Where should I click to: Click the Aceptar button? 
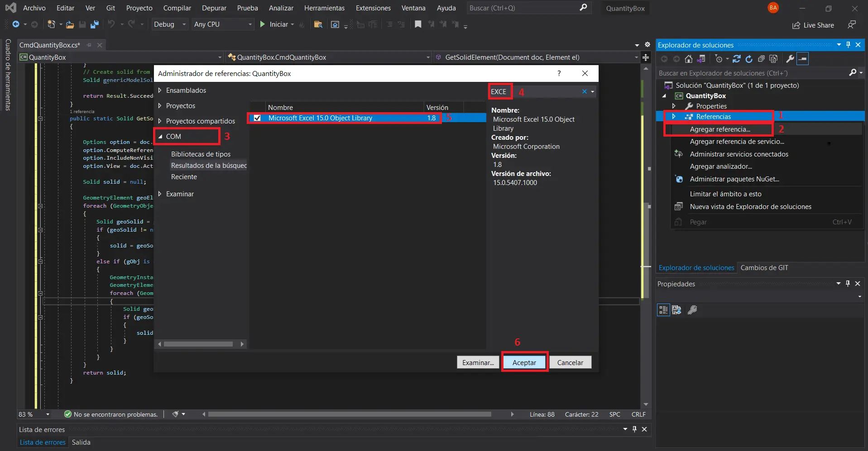tap(524, 362)
